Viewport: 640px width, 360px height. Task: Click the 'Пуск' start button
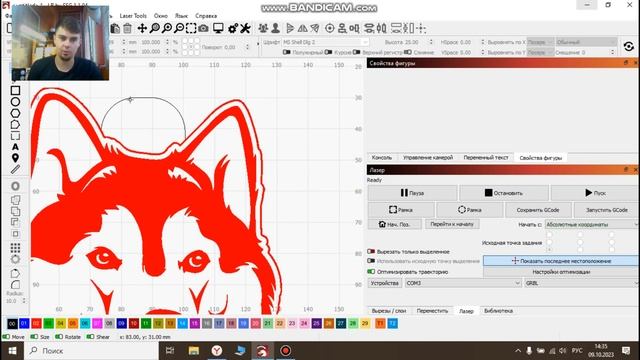click(595, 193)
